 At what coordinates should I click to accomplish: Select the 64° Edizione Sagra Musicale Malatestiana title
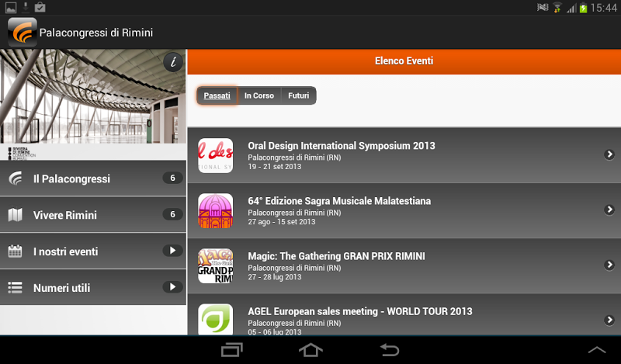339,201
